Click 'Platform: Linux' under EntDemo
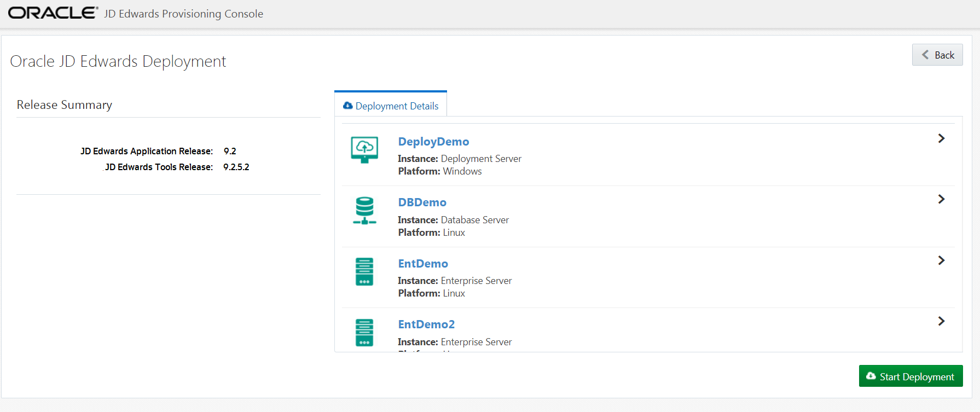This screenshot has width=980, height=412. pos(431,293)
